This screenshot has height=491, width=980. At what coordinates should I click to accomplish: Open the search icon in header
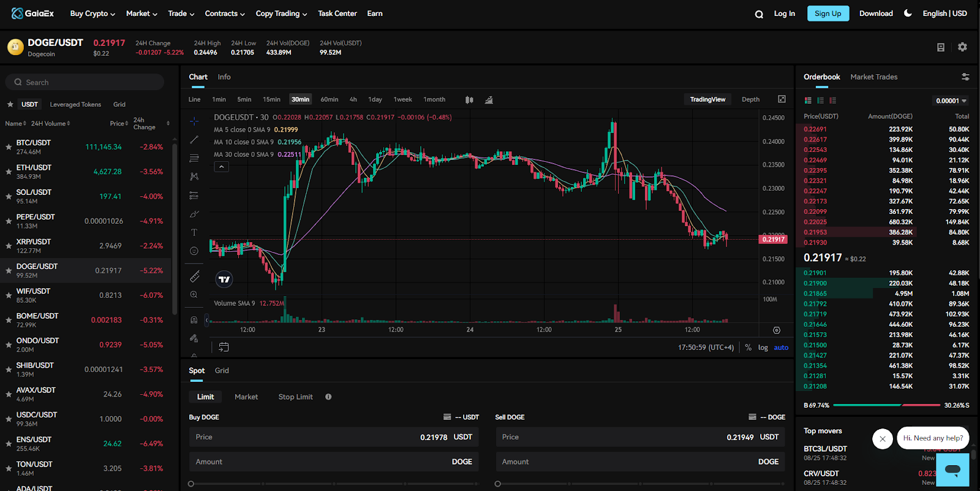[759, 14]
